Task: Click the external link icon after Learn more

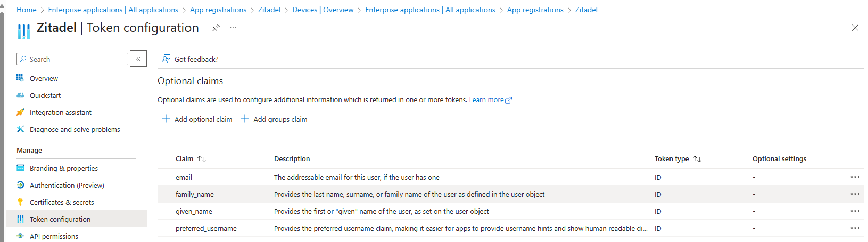Action: tap(508, 100)
